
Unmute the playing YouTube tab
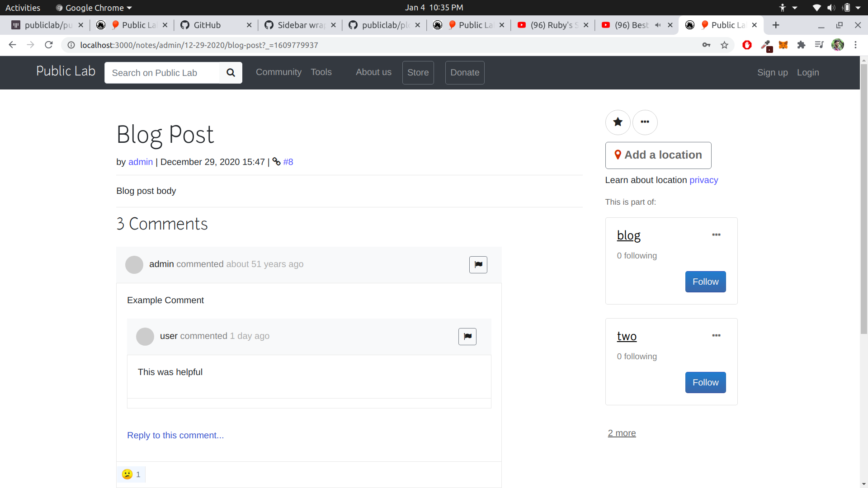click(x=658, y=25)
